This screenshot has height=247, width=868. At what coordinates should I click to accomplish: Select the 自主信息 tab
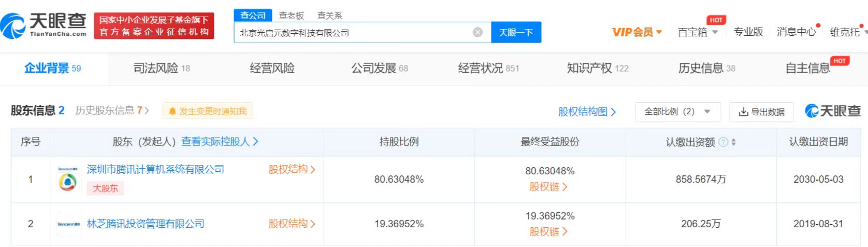coord(808,68)
